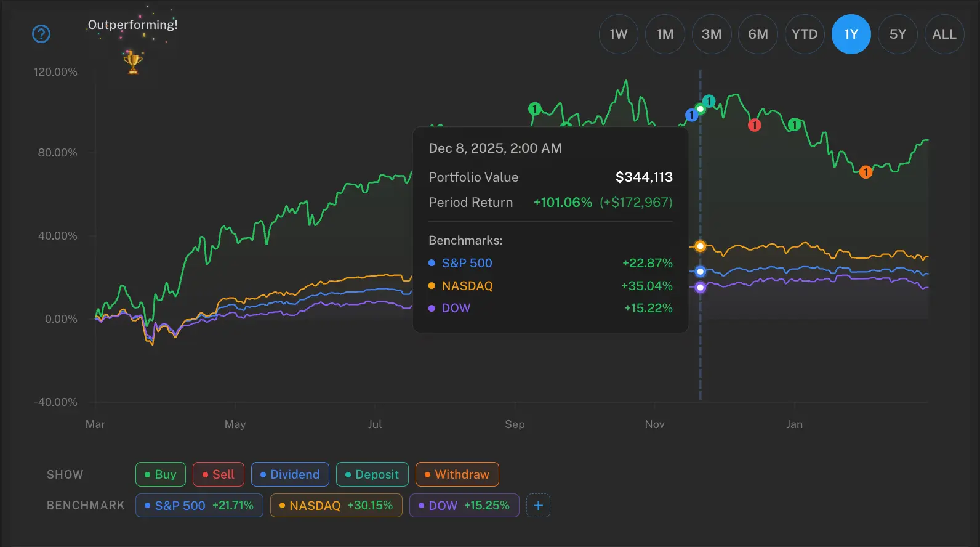Click the Dec 8, 2025 tooltip date
The width and height of the screenshot is (980, 547).
495,148
